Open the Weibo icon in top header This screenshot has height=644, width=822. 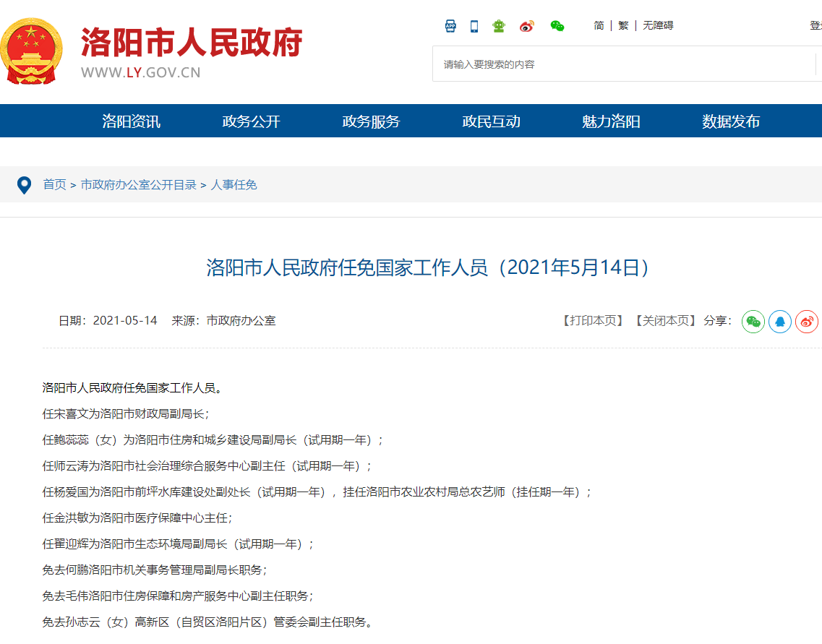pos(526,26)
